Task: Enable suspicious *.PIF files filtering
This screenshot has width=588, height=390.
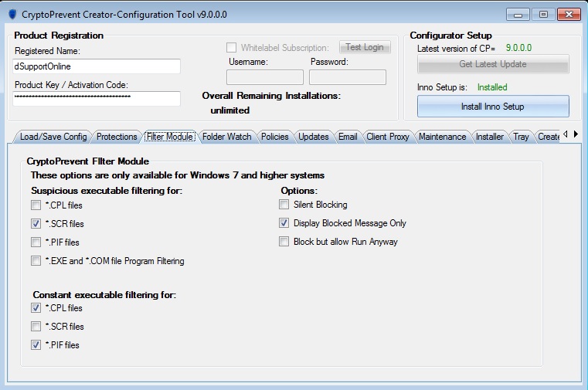Action: coord(36,242)
